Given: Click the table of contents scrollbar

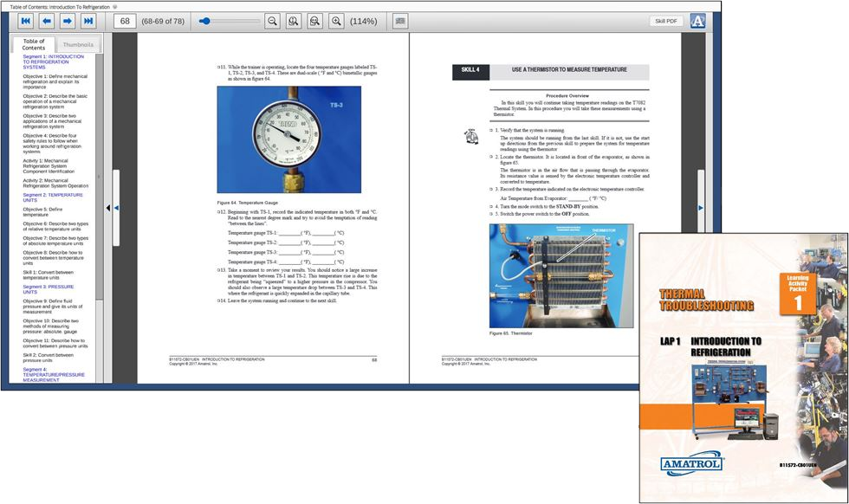Looking at the screenshot, I should click(99, 176).
